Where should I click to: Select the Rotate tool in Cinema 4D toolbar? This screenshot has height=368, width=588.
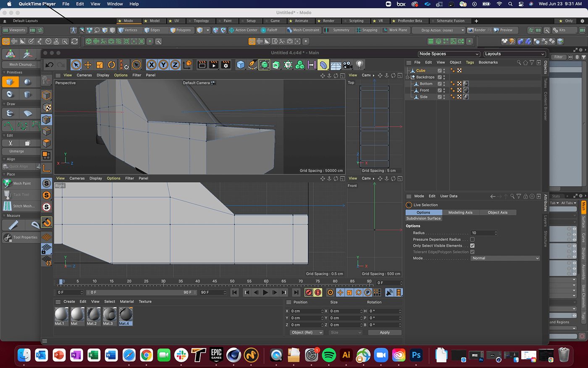(111, 65)
